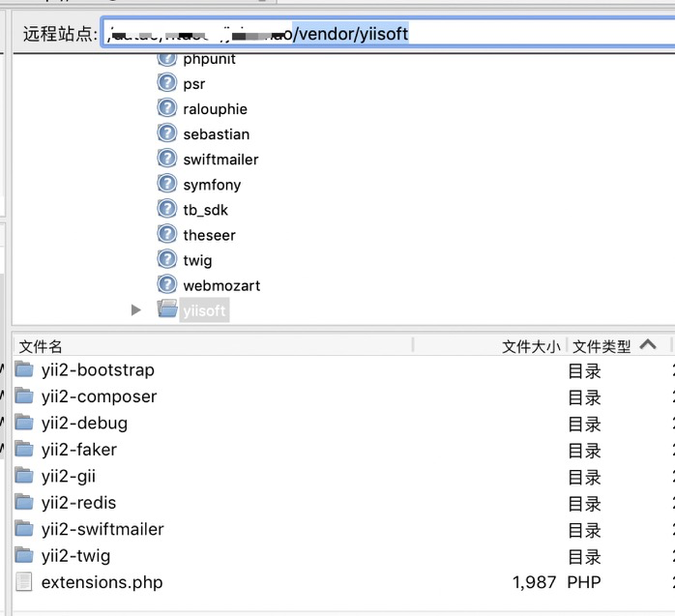Select the tb_sdk directory in tree
Viewport: 675px width, 616px height.
(205, 210)
